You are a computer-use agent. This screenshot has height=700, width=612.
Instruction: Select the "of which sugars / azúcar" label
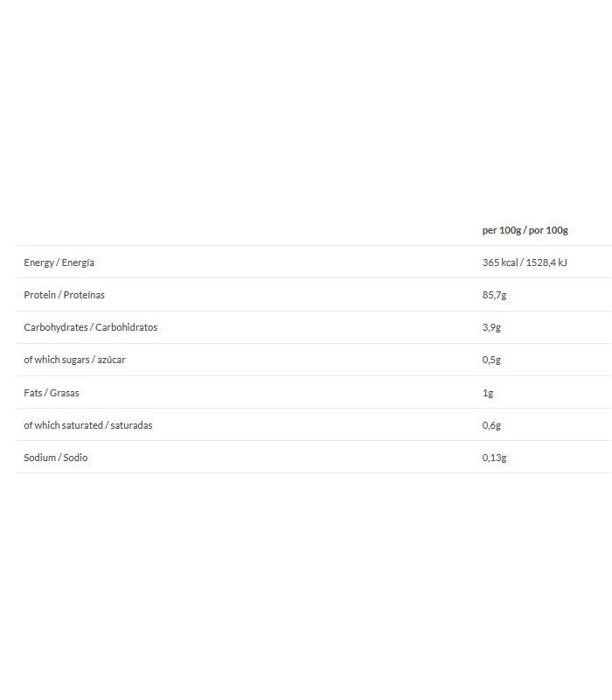pyautogui.click(x=74, y=360)
